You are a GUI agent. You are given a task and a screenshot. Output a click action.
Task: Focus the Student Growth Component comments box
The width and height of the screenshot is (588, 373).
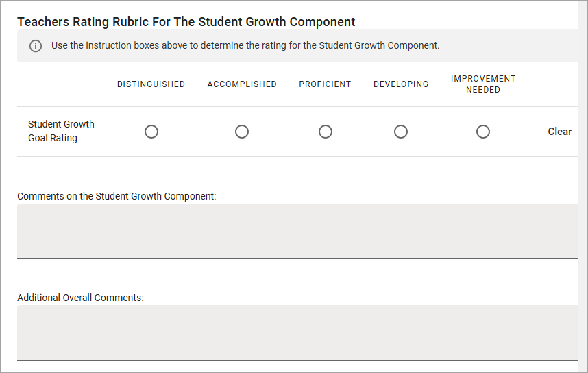click(x=297, y=231)
